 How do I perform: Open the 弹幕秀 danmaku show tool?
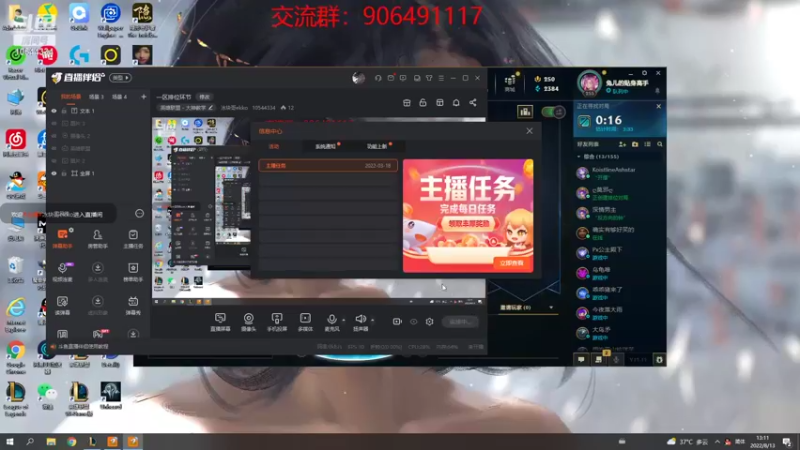click(133, 305)
